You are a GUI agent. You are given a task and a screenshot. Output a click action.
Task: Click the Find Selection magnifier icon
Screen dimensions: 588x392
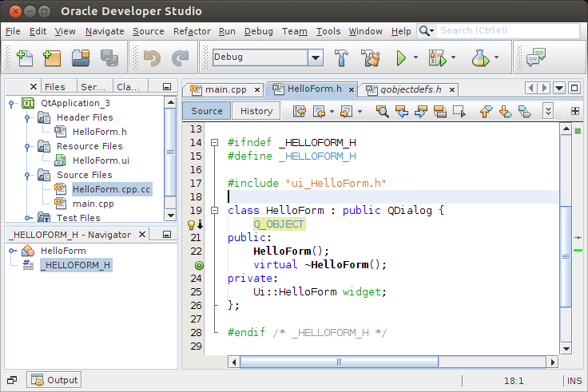383,111
